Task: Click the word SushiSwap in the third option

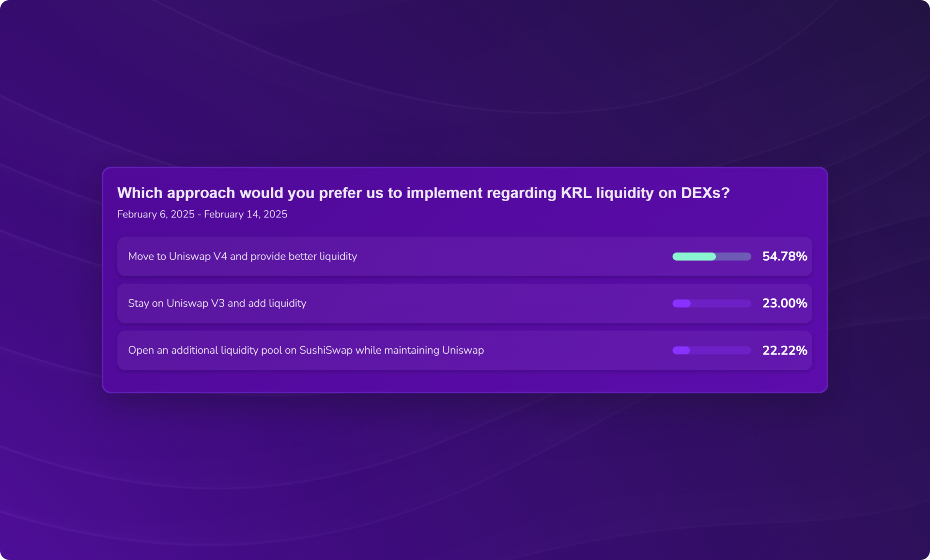Action: tap(325, 350)
